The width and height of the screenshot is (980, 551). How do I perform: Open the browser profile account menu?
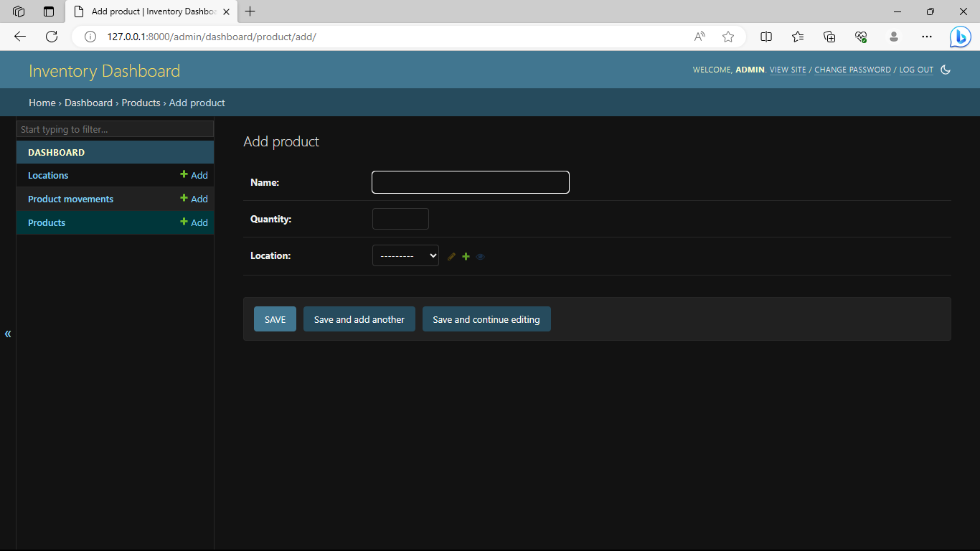894,37
